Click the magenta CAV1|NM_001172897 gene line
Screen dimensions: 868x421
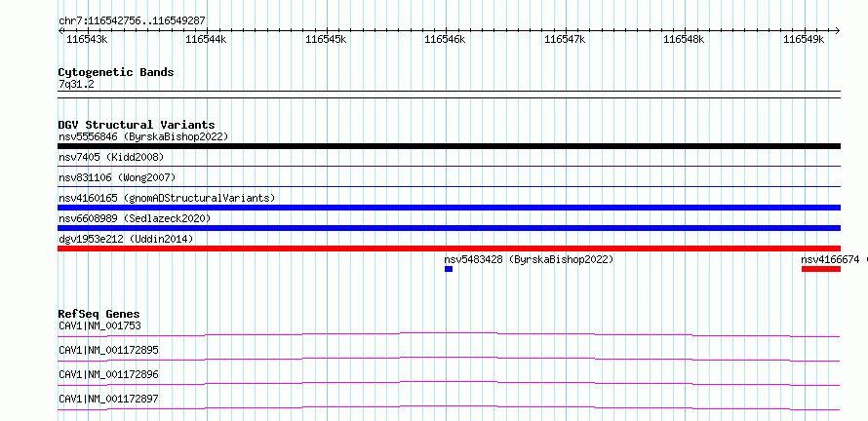[x=449, y=406]
